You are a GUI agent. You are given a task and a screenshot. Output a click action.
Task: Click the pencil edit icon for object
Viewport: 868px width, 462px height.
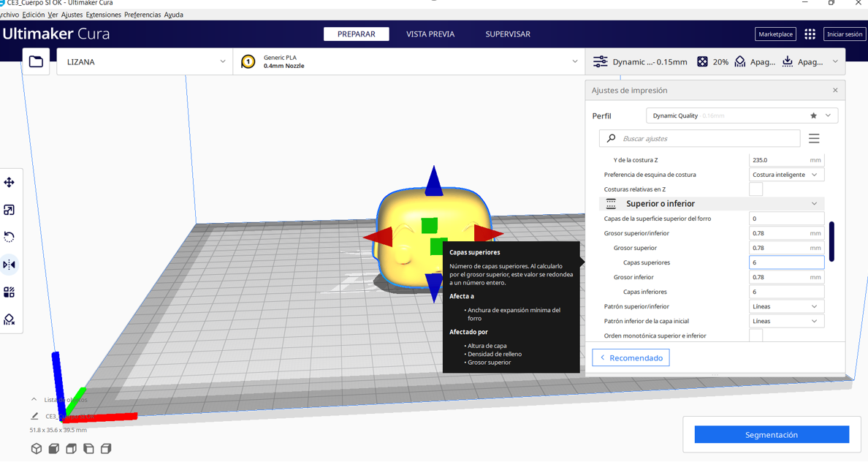[x=34, y=416]
